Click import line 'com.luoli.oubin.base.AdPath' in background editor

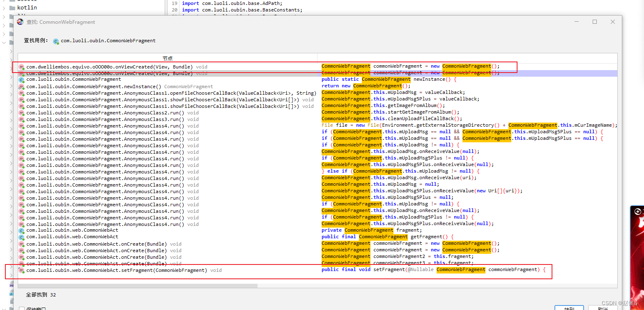[232, 3]
